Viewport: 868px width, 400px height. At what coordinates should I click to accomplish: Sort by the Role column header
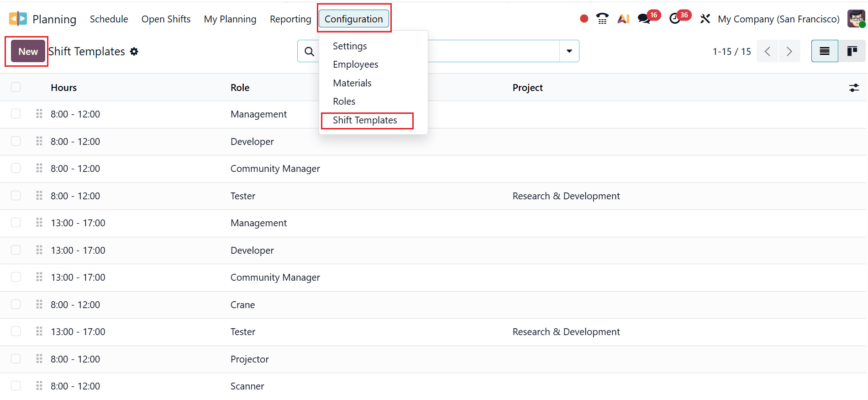click(240, 88)
